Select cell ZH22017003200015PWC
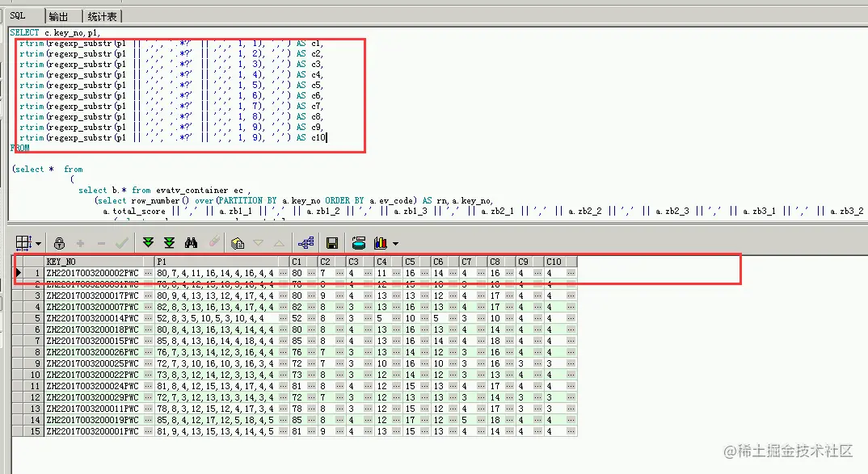868x474 pixels. tap(93, 341)
